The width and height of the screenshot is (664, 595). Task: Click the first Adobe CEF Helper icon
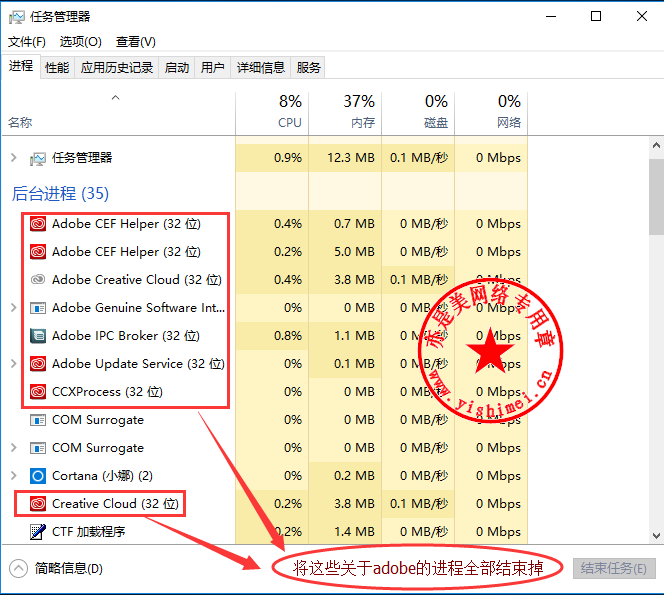click(x=38, y=224)
